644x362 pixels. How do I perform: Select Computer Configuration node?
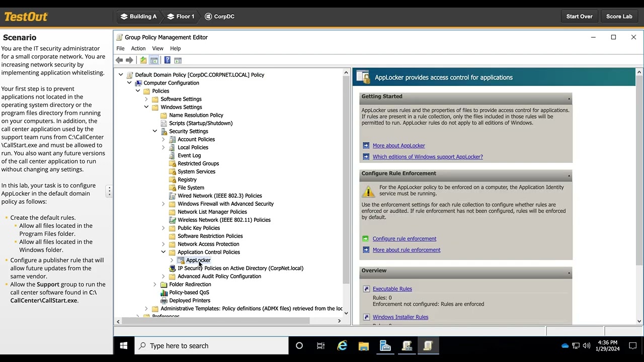[171, 83]
